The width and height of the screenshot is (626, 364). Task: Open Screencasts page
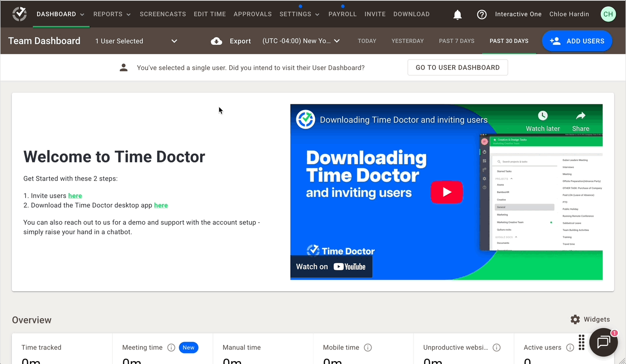(163, 14)
